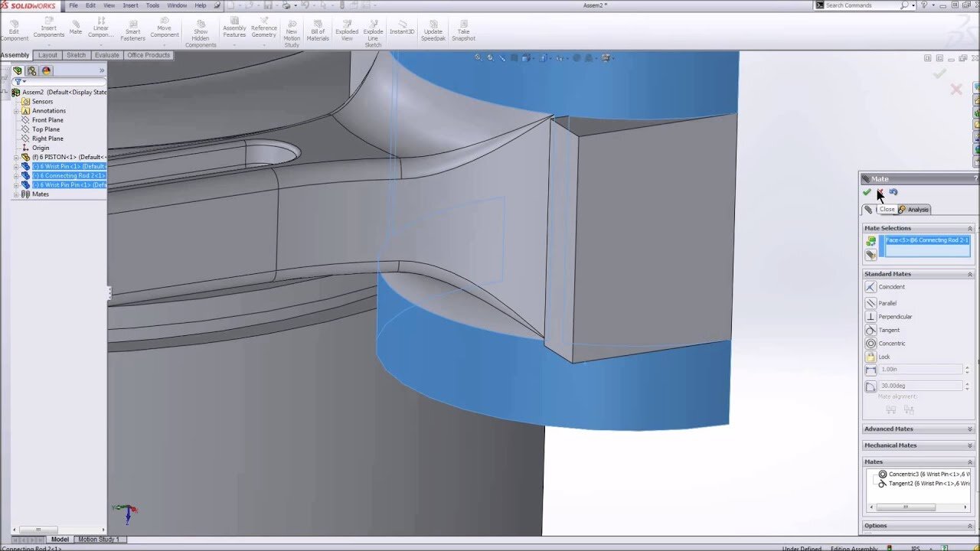
Task: Switch to the Motion Study 1 tab
Action: [99, 540]
